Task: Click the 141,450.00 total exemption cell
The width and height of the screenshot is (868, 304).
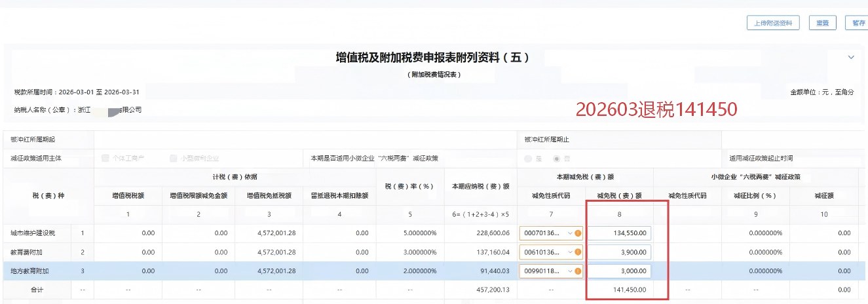Action: [x=629, y=290]
